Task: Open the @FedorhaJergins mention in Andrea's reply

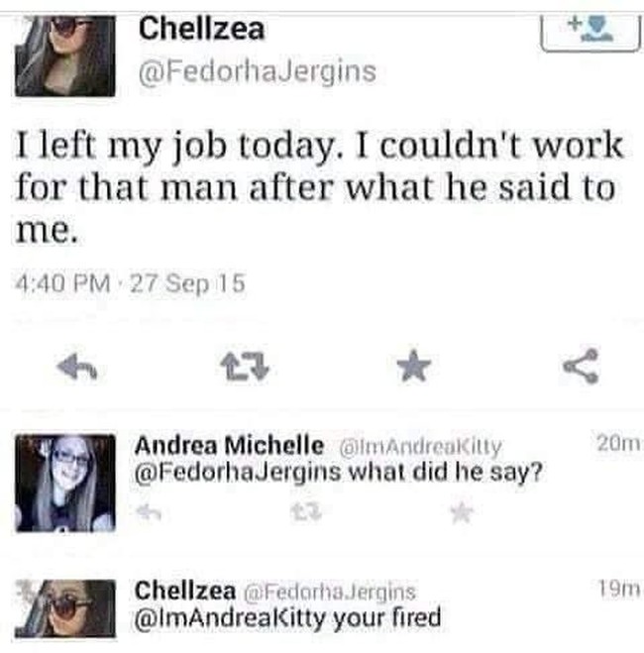Action: [237, 472]
